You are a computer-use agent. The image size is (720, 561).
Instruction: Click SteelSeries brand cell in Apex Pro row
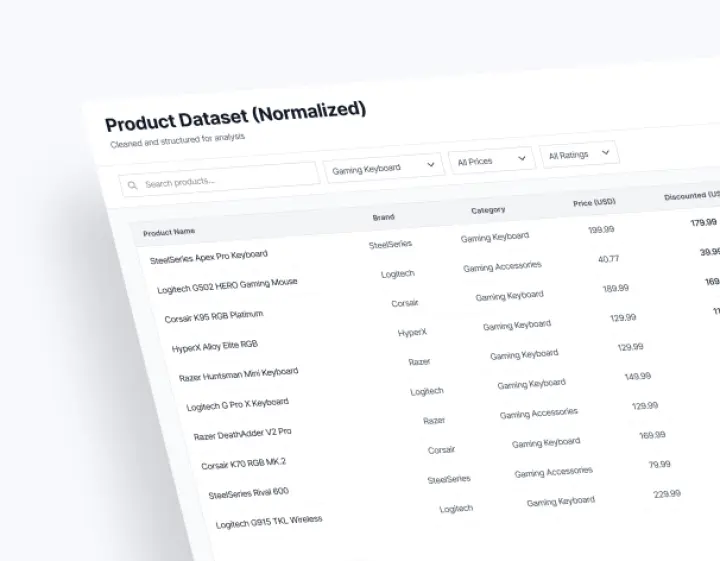(390, 244)
